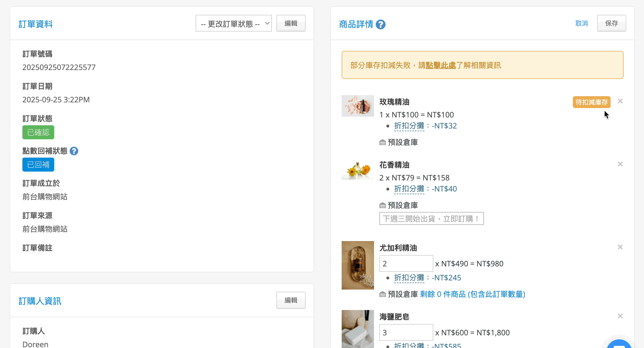
Task: Click 前台購物網站 under 訂單來源
Action: coord(45,229)
